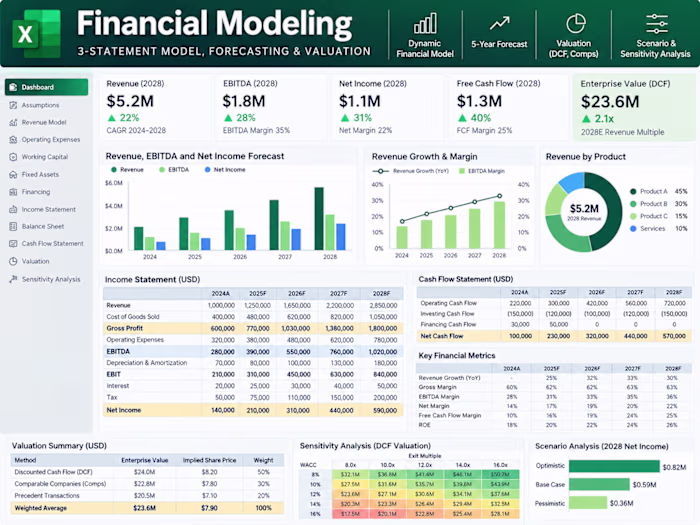Click the green up arrow beside 40%
700x525 pixels.
(x=462, y=118)
